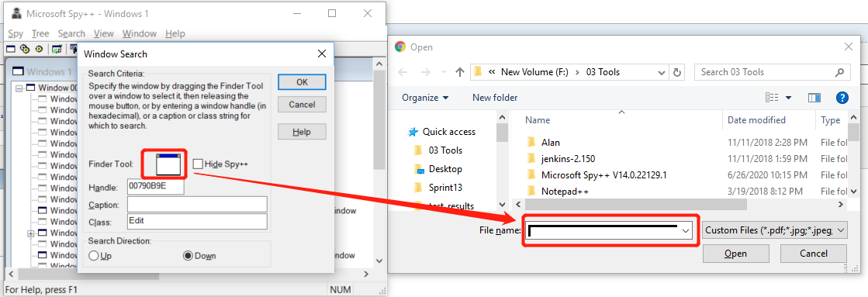The image size is (868, 297).
Task: Click the Windows view toolbar icon in Spy++
Action: [11, 49]
